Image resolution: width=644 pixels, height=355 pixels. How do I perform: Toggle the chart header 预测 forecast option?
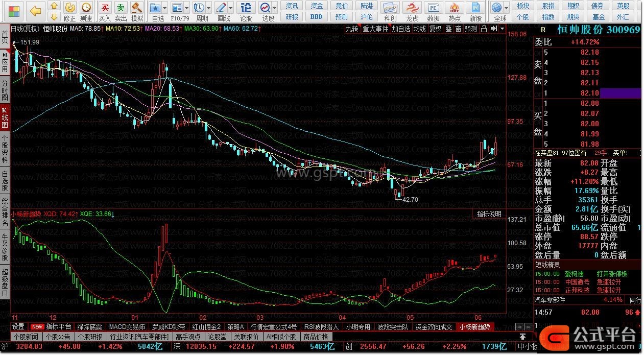tap(470, 29)
